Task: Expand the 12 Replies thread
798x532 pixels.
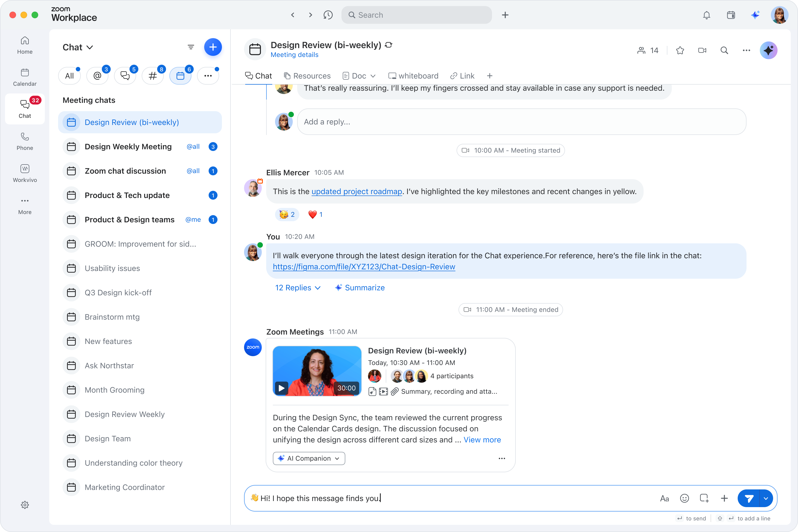Action: [x=297, y=288]
